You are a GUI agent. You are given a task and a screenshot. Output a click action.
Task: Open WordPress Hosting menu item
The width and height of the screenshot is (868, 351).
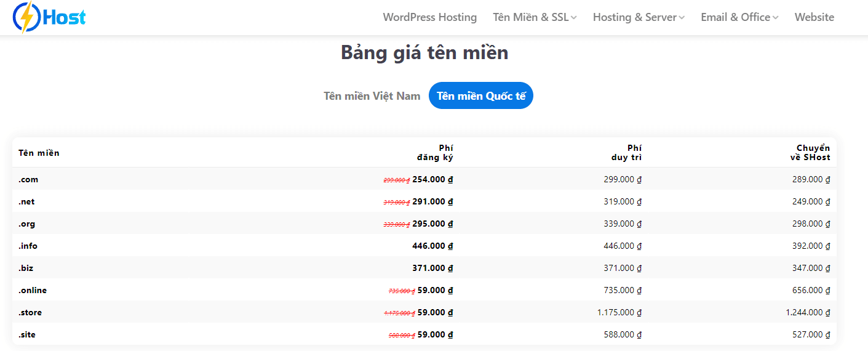tap(430, 17)
